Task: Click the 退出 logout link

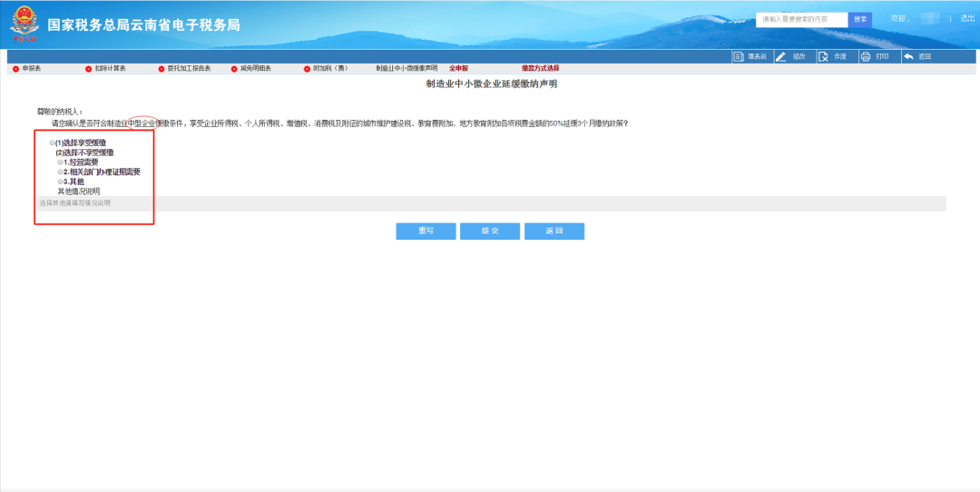Action: coord(967,18)
